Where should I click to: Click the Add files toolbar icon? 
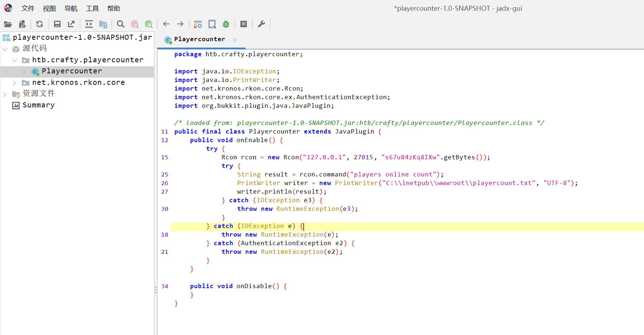22,24
